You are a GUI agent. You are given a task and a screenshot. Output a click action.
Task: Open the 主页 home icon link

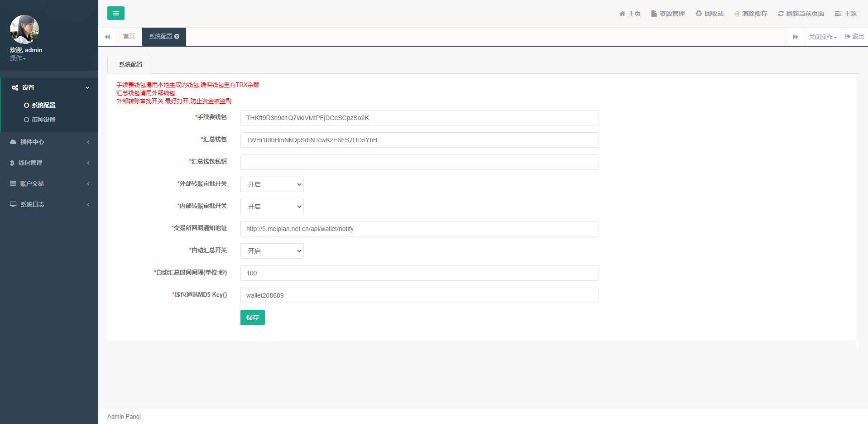[x=630, y=14]
